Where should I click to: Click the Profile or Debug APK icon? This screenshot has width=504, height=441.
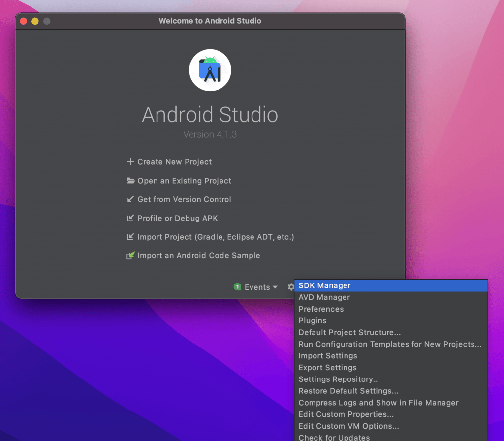(x=130, y=218)
